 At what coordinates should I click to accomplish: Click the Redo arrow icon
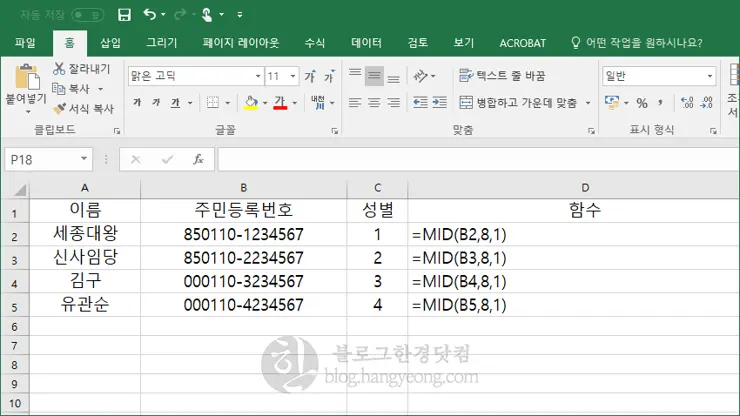179,15
